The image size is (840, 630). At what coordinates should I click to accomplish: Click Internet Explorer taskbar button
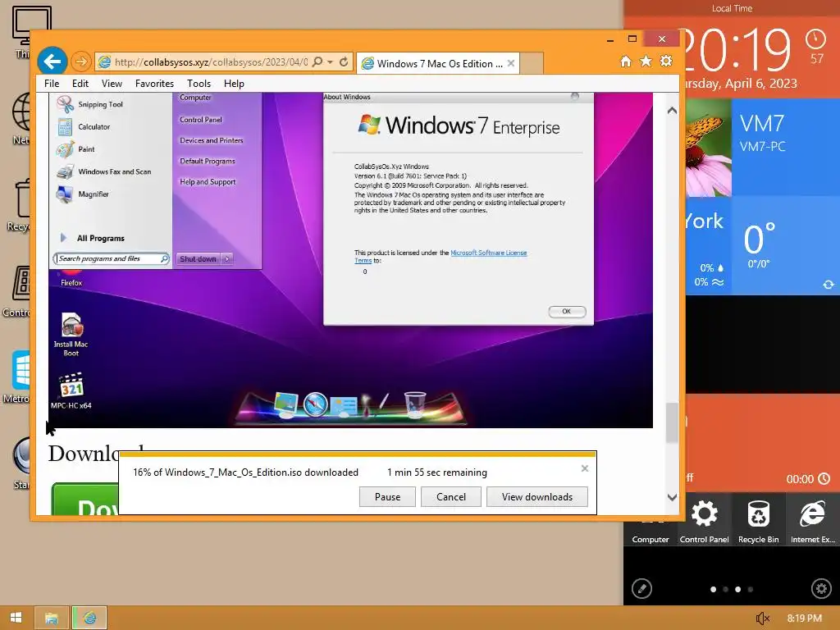pyautogui.click(x=89, y=619)
